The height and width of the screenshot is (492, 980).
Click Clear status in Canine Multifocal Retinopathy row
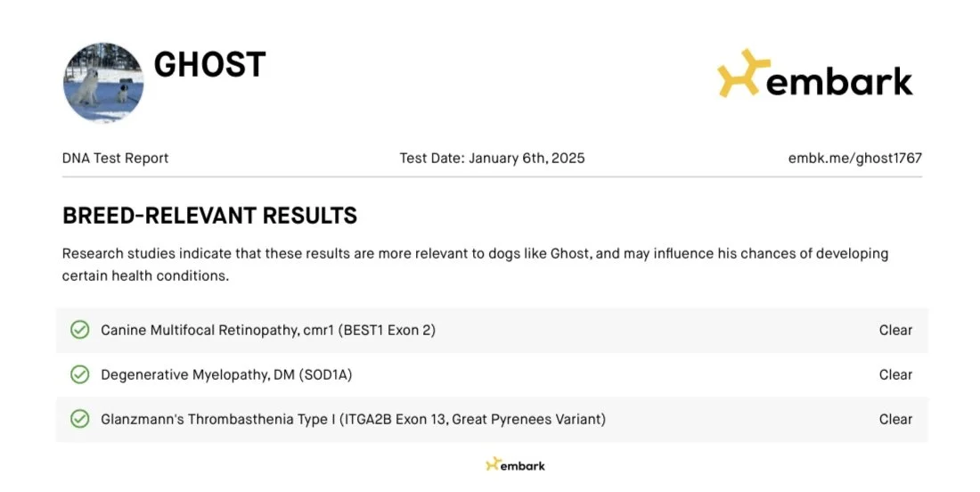895,330
